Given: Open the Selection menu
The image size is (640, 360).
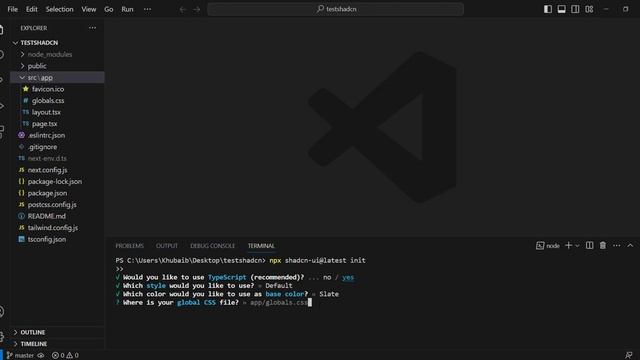Looking at the screenshot, I should coord(59,9).
